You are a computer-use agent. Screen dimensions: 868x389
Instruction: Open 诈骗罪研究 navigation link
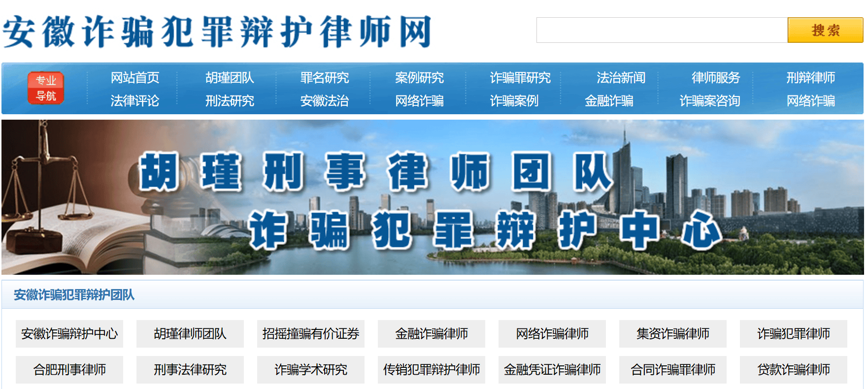pos(520,78)
